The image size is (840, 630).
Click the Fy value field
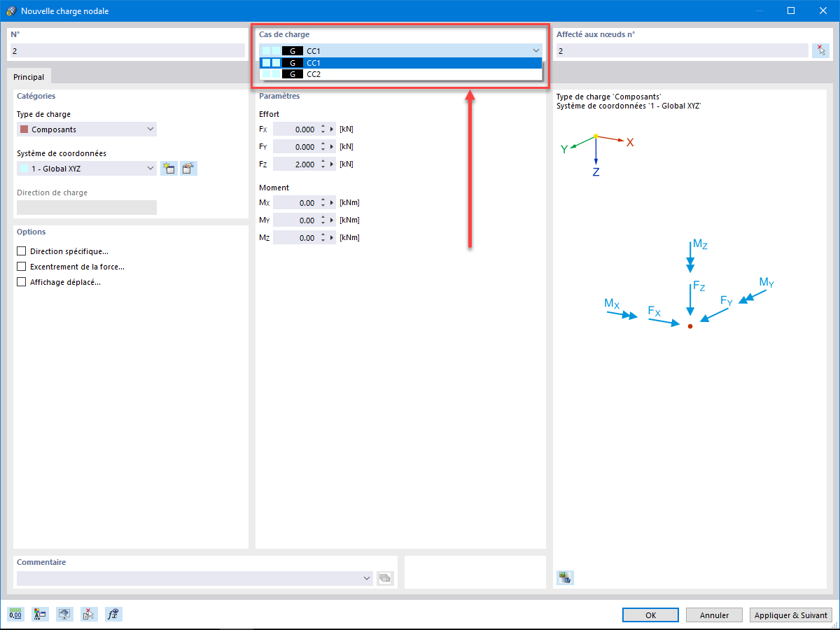coord(295,147)
